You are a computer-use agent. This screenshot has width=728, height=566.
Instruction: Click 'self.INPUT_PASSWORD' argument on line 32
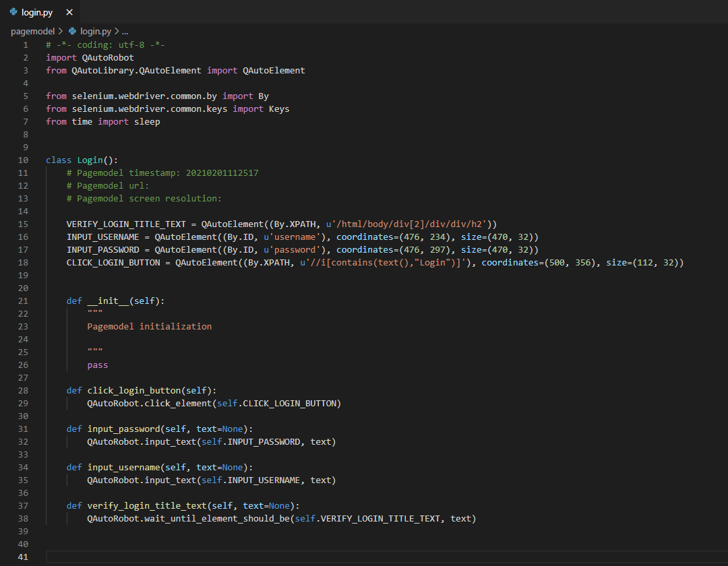251,442
